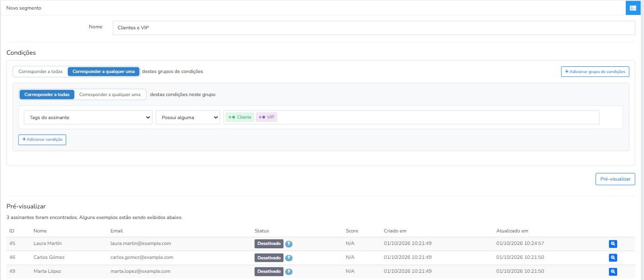The image size is (644, 280).
Task: Remove the Cliente tag via its x
Action: click(x=230, y=117)
